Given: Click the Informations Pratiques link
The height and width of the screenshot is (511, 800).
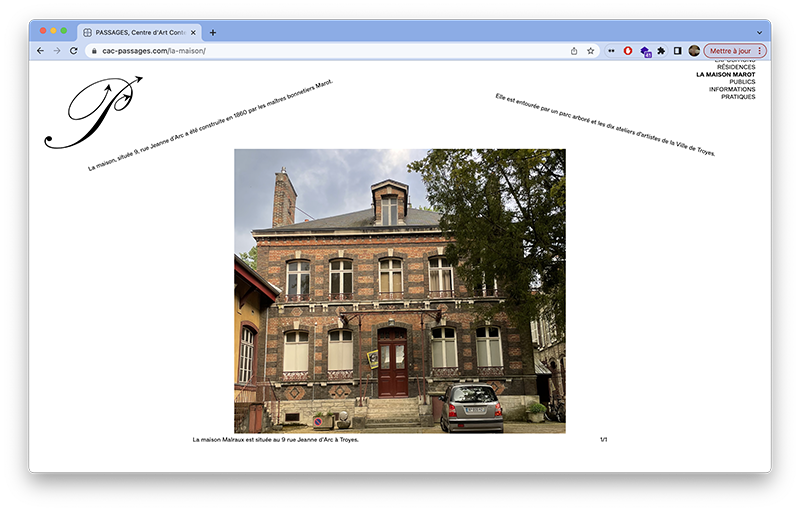Looking at the screenshot, I should tap(732, 93).
